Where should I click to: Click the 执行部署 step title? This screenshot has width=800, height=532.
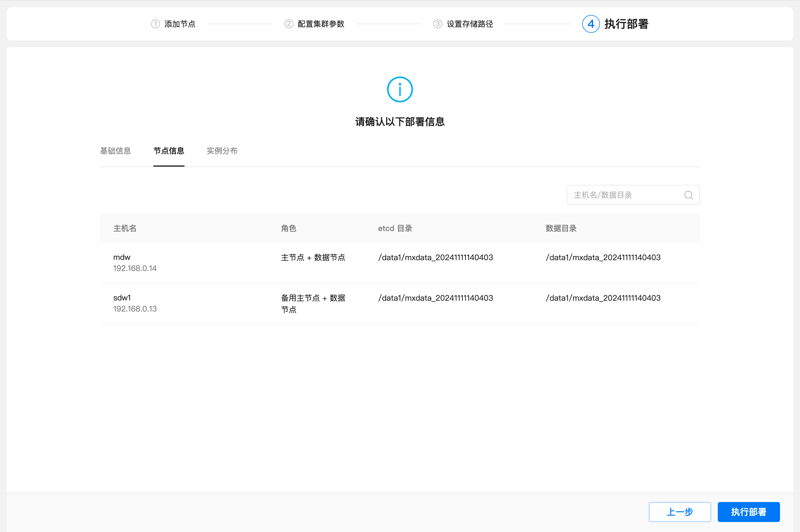627,24
